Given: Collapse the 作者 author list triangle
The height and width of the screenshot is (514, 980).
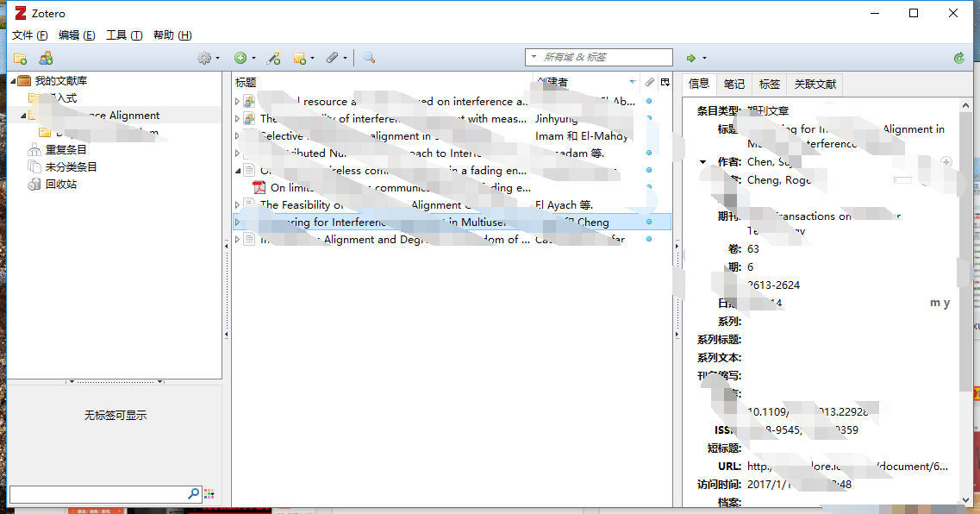Looking at the screenshot, I should 703,162.
